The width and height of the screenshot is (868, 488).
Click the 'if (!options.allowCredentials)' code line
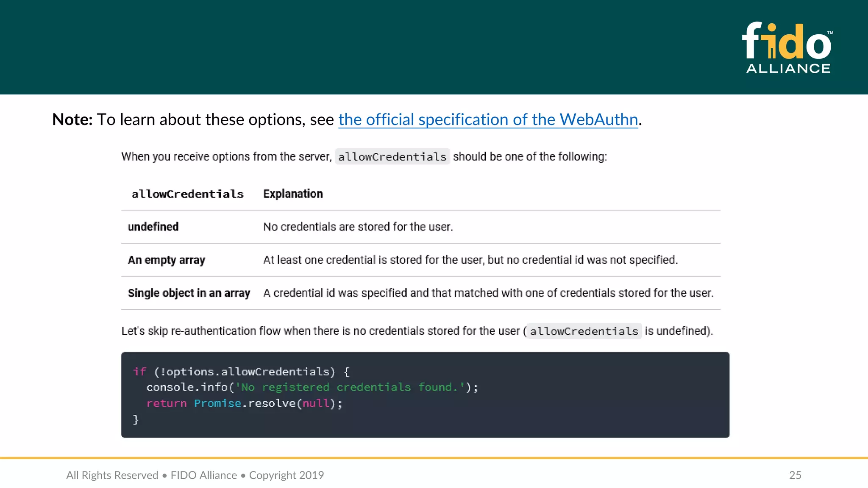(x=241, y=372)
